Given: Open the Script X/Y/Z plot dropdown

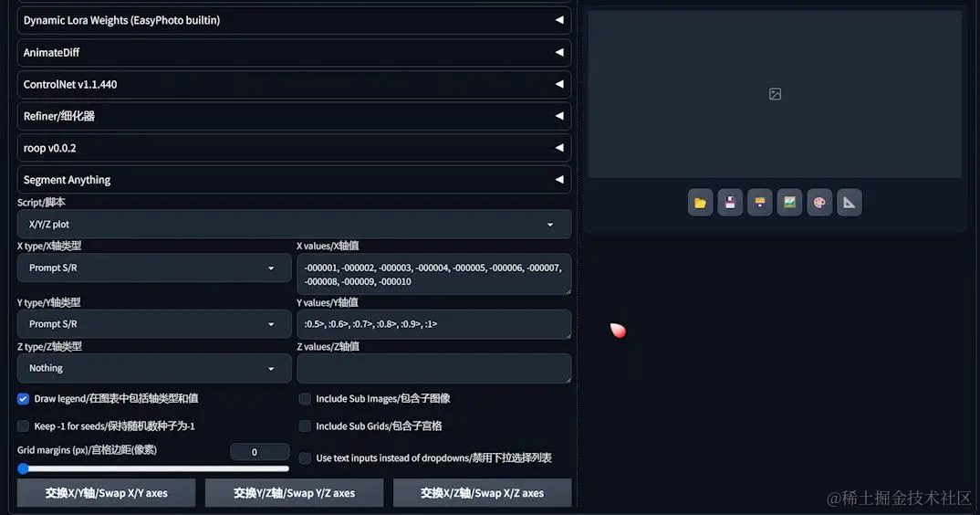Looking at the screenshot, I should tap(294, 224).
